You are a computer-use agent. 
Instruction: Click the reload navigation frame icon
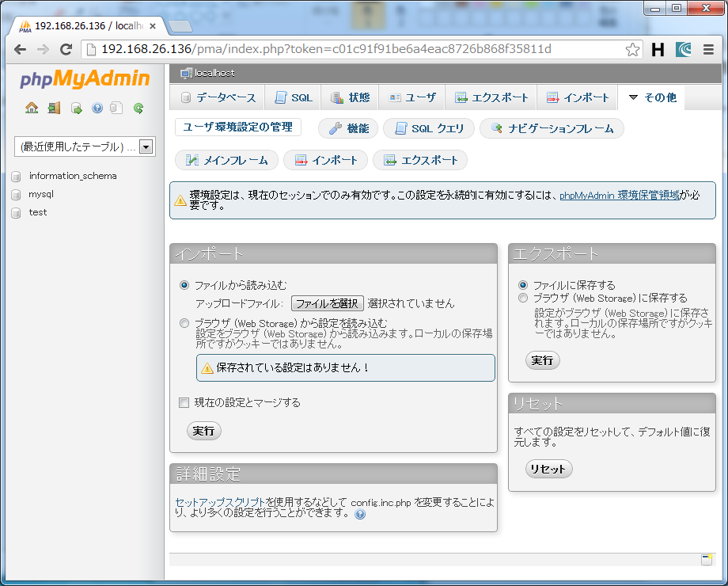tap(138, 108)
